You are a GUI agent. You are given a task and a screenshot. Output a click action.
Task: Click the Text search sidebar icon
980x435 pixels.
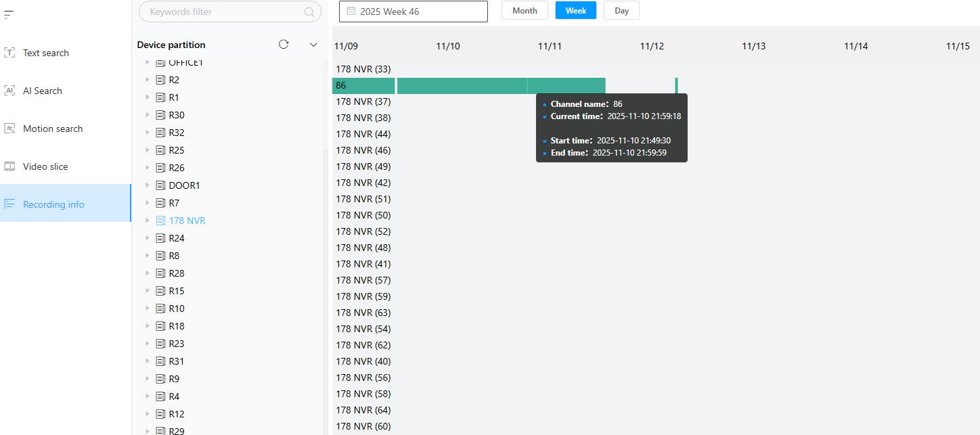(x=9, y=53)
